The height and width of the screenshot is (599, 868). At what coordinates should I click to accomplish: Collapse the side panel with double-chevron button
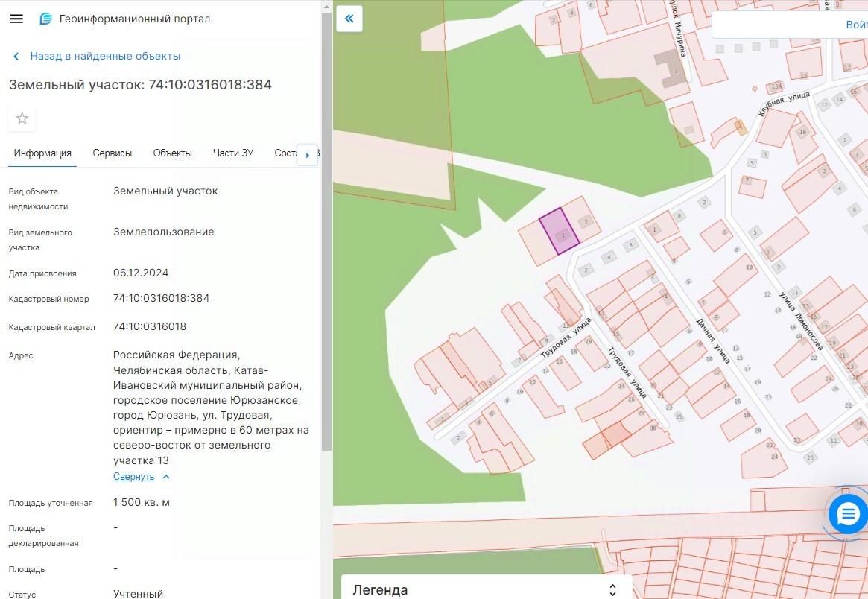click(x=349, y=19)
